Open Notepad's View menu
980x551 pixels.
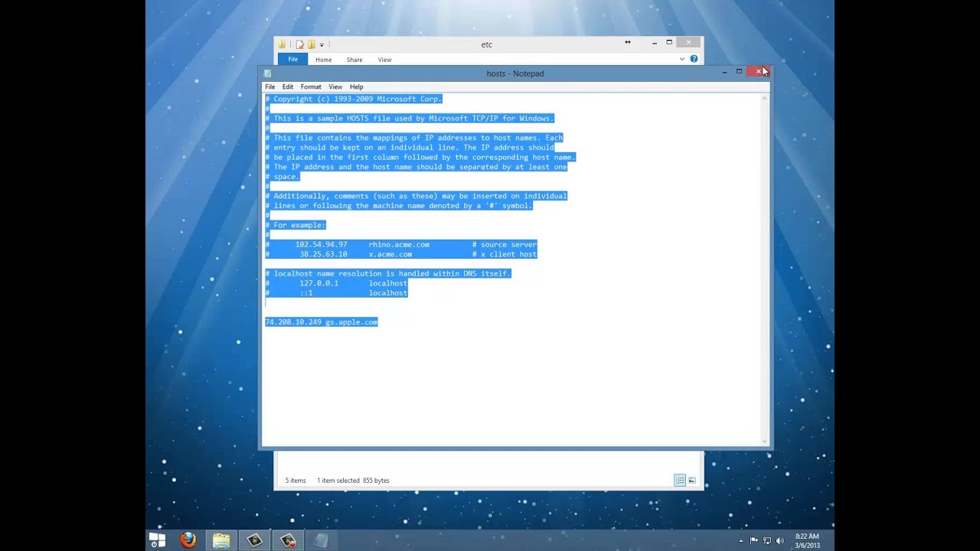pos(335,86)
